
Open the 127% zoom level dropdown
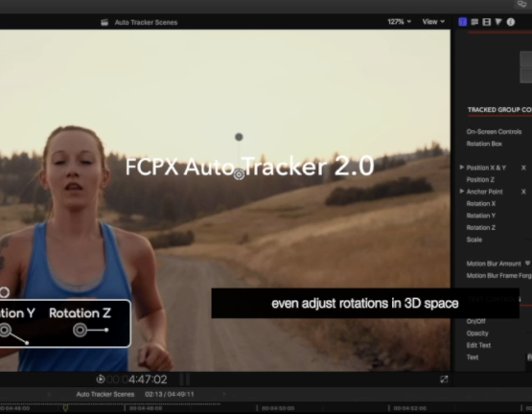tap(399, 22)
